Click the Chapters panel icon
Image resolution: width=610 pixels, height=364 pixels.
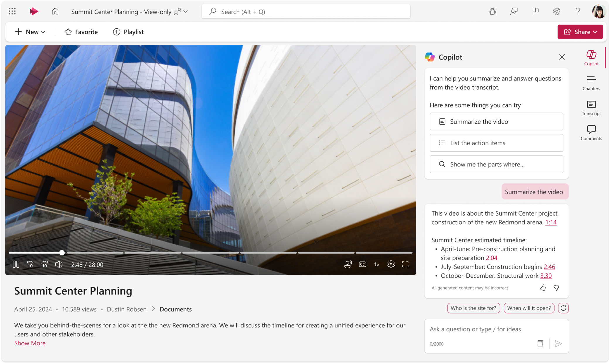point(591,82)
